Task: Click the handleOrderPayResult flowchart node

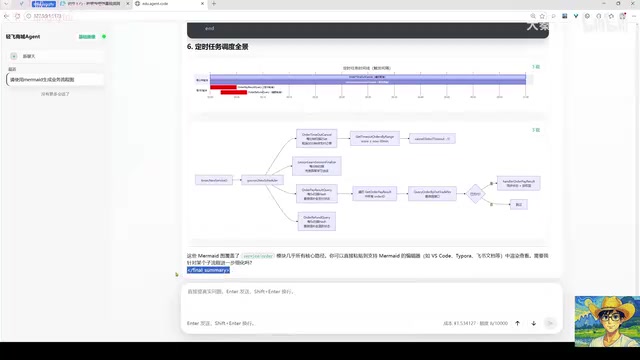Action: click(x=519, y=183)
